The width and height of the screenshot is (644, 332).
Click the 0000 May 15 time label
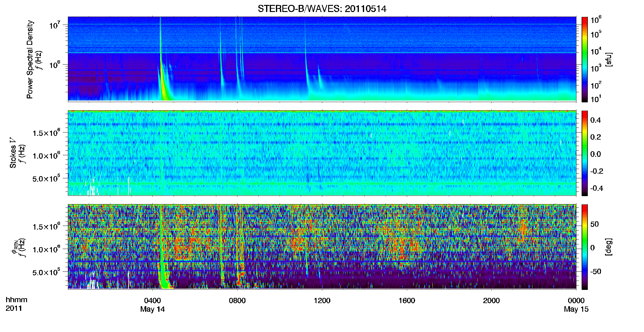(576, 305)
